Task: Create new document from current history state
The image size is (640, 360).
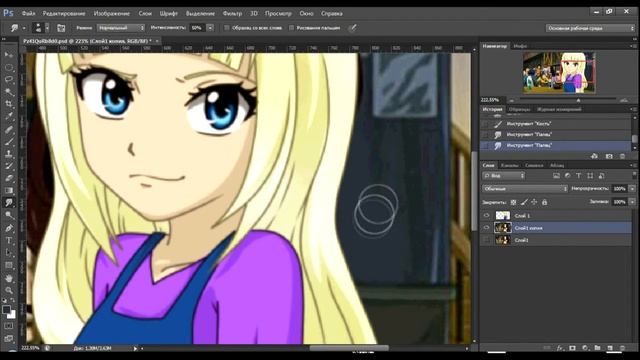Action: point(594,156)
